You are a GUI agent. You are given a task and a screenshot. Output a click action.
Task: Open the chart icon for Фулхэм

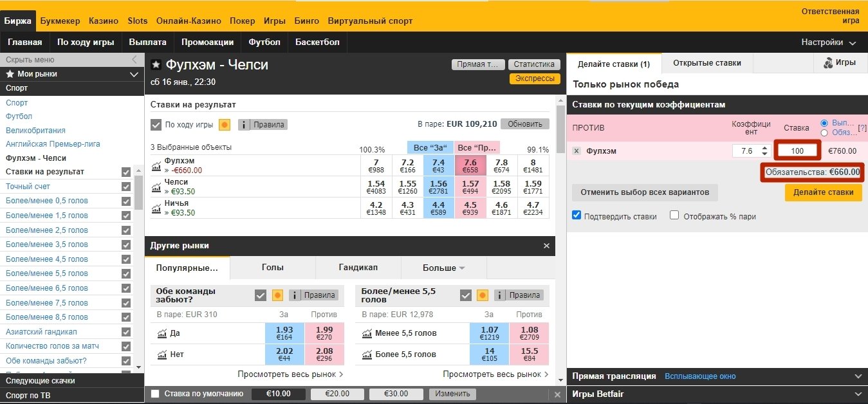point(156,166)
